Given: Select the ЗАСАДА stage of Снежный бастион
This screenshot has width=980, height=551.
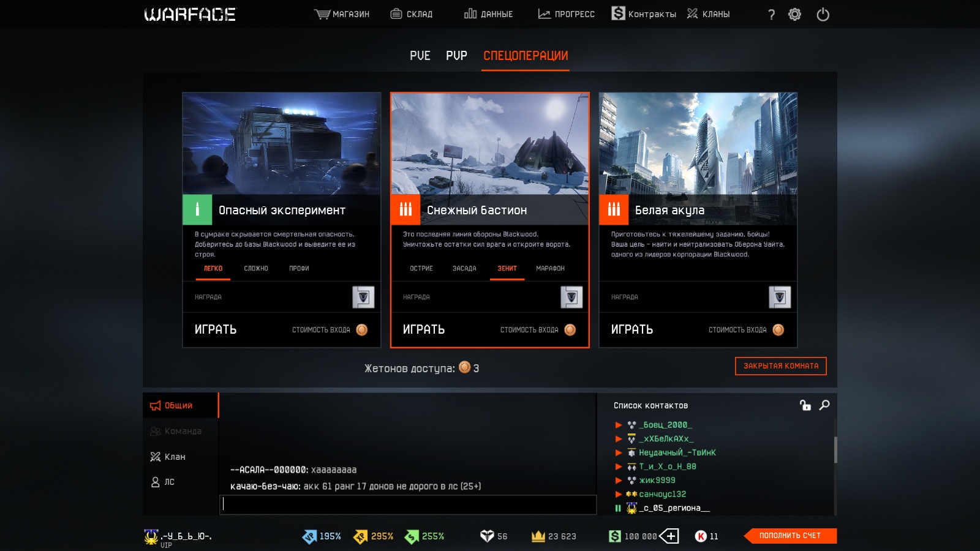Looking at the screenshot, I should (x=464, y=268).
